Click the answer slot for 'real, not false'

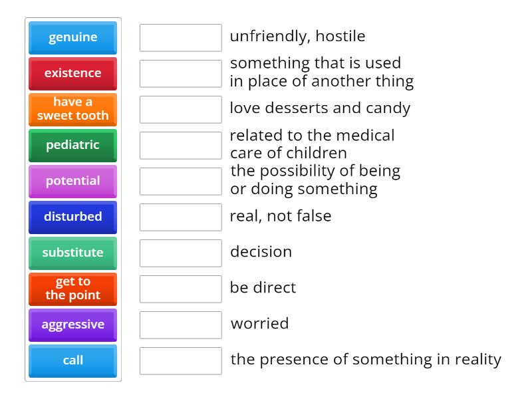tap(180, 217)
